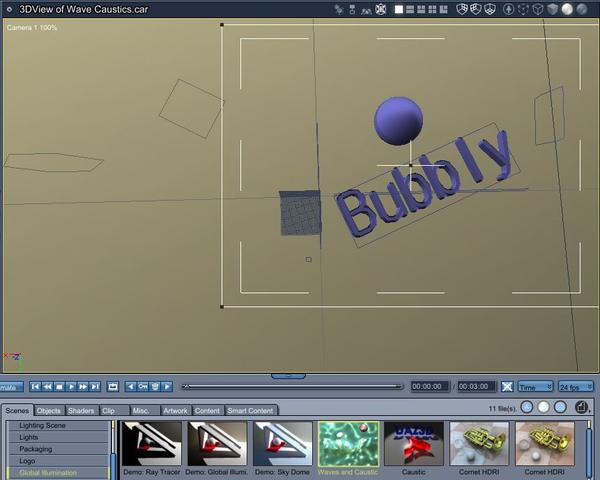Click the panel collapse handle below viewport
This screenshot has width=600, height=480.
point(288,376)
